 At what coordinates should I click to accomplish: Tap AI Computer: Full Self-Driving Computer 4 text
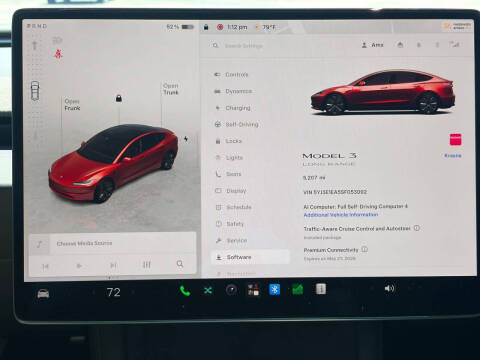tap(355, 207)
